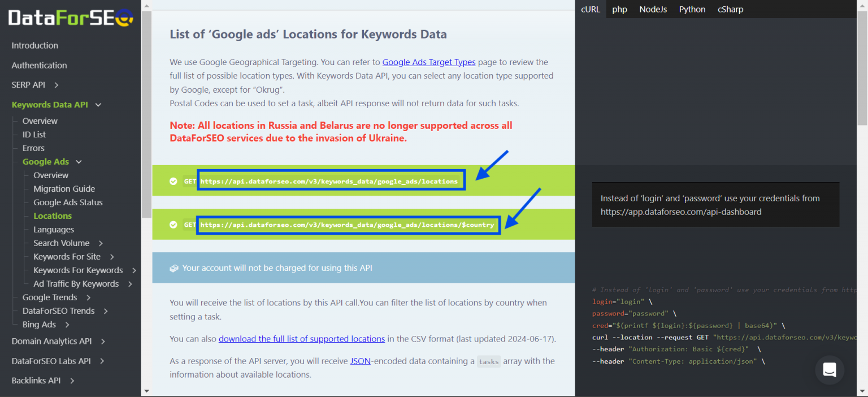This screenshot has width=868, height=397.
Task: Click the highlighted locations endpoint URL
Action: (x=331, y=180)
